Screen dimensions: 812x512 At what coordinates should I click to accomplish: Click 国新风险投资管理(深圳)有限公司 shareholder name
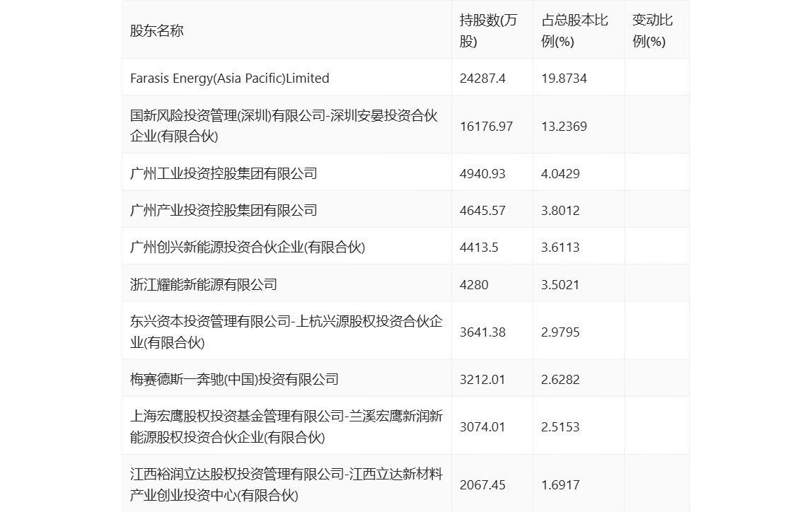point(284,126)
